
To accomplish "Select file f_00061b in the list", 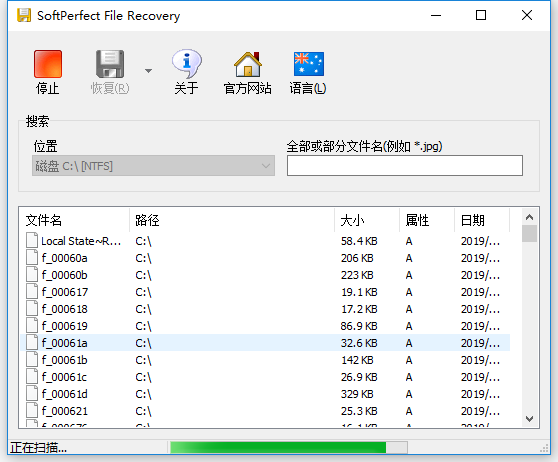I will click(x=265, y=360).
